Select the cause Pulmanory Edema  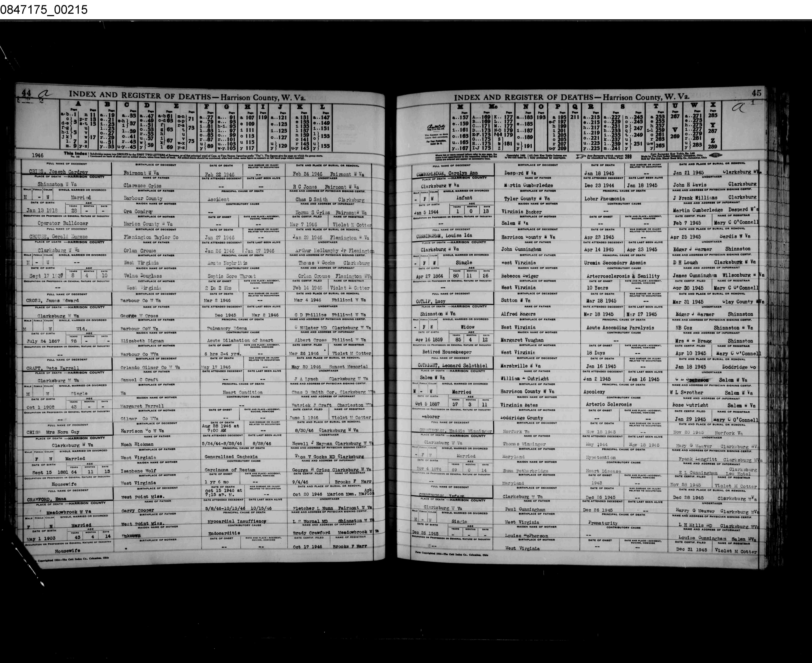[x=227, y=328]
